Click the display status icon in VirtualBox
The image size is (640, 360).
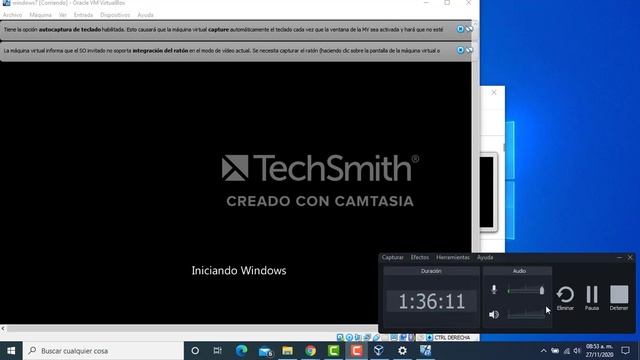pos(394,338)
